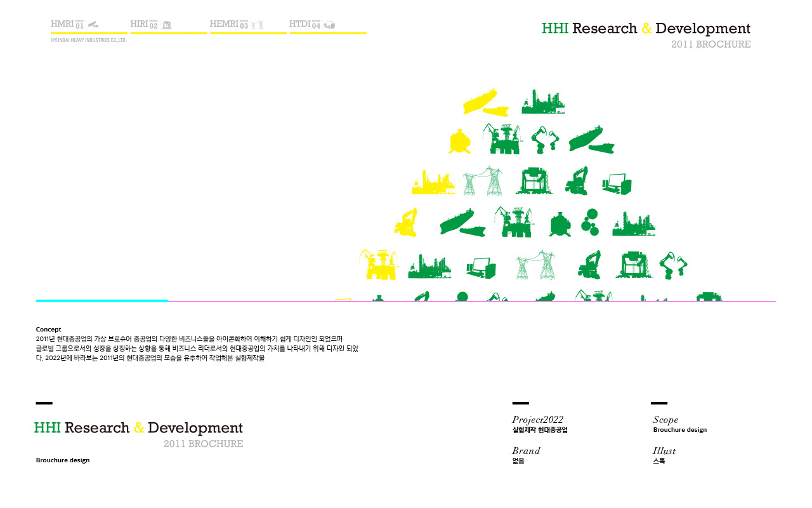Select the yellow refinery plant icon
812x508 pixels.
click(x=433, y=182)
